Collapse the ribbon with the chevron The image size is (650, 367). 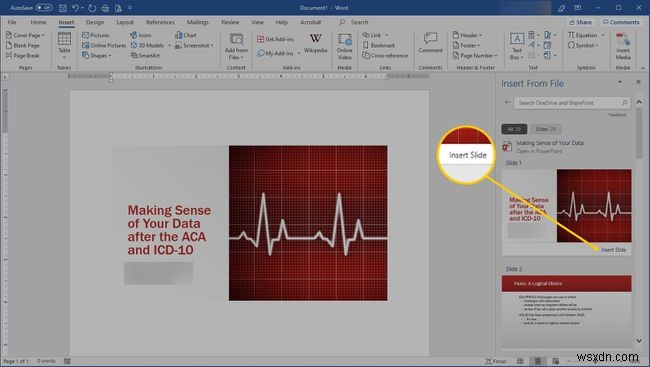643,68
